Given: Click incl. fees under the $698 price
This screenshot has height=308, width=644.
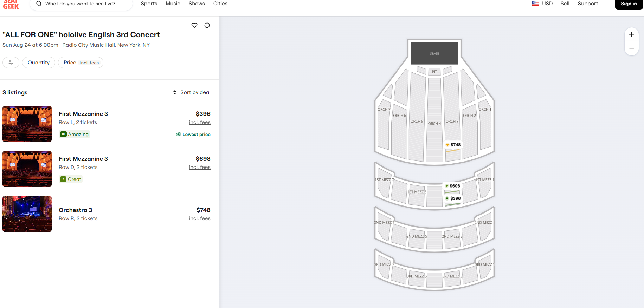Looking at the screenshot, I should click(200, 167).
